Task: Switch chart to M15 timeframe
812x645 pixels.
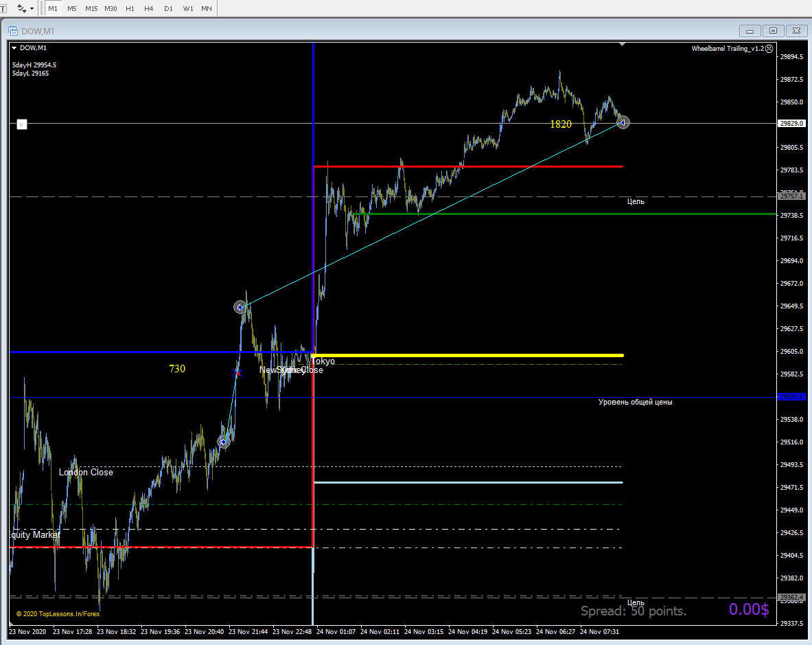Action: (91, 8)
